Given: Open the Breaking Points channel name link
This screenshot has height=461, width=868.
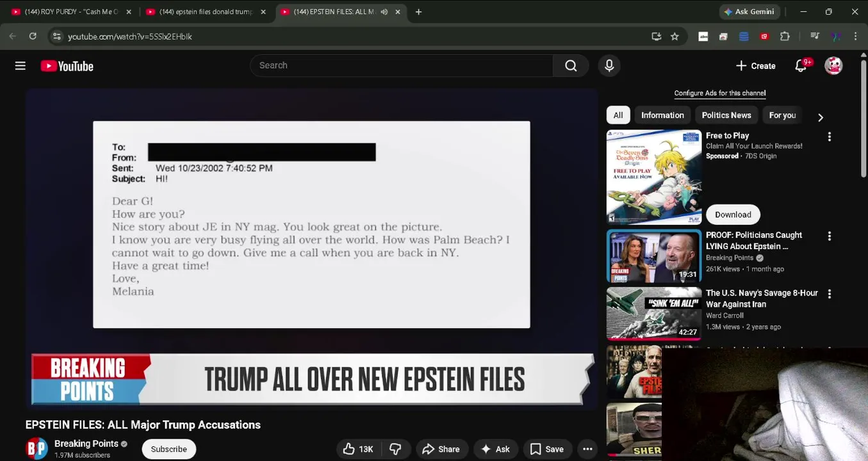Looking at the screenshot, I should tap(86, 443).
